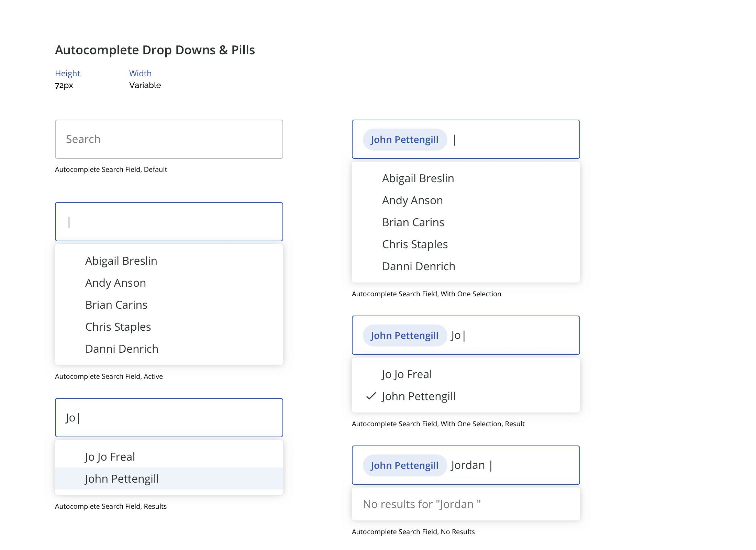Click the checkmark beside John Pettengill
Screen dimensions: 756x550
[371, 396]
